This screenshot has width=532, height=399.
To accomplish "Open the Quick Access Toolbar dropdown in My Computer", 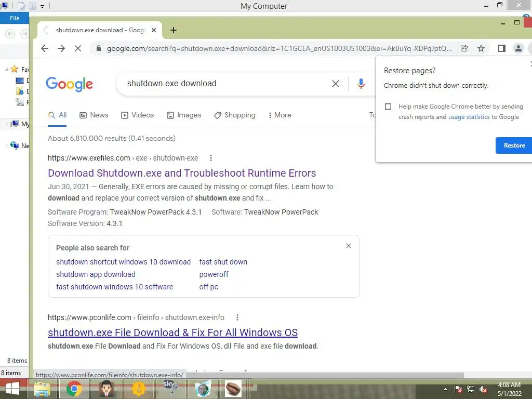I will [x=43, y=6].
